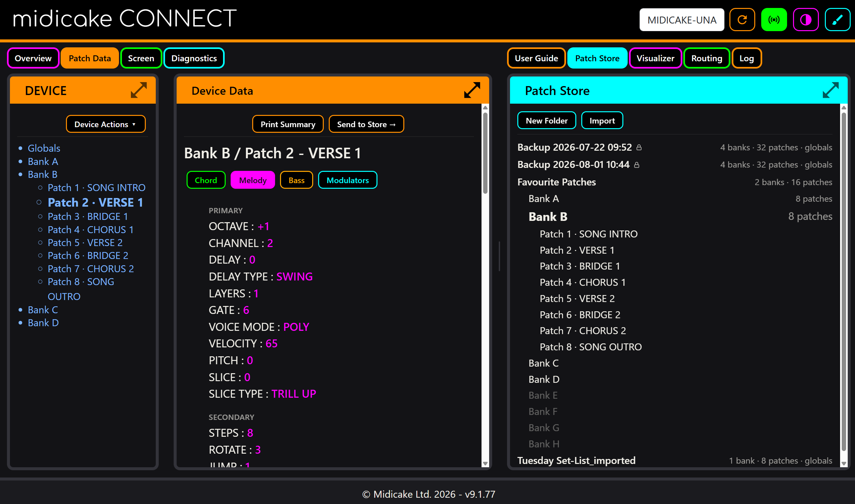Select Patch 2 · VERSE 1 in device tree
Image resolution: width=855 pixels, height=504 pixels.
click(x=95, y=202)
